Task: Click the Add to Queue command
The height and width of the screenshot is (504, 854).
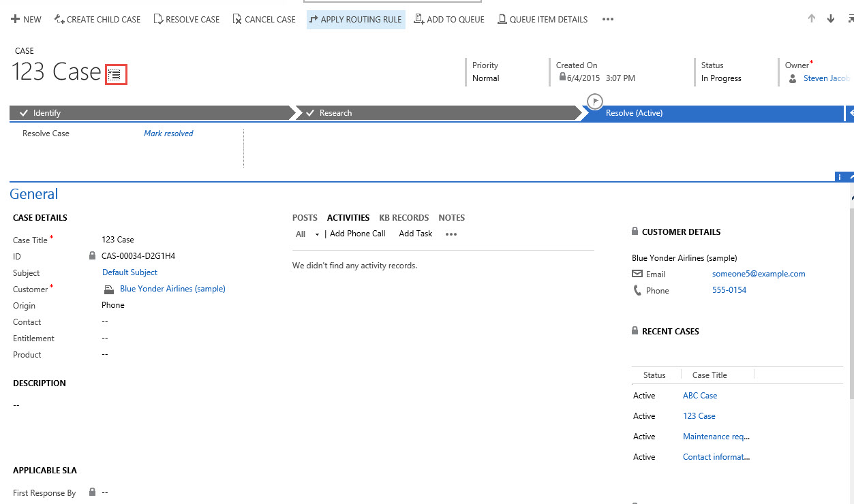Action: pos(449,19)
